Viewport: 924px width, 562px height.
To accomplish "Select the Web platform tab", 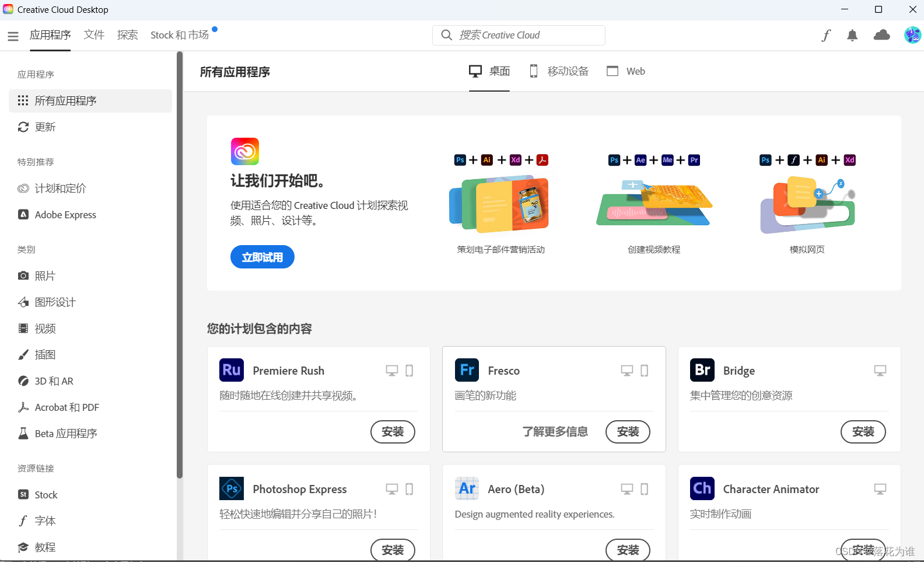I will click(626, 71).
